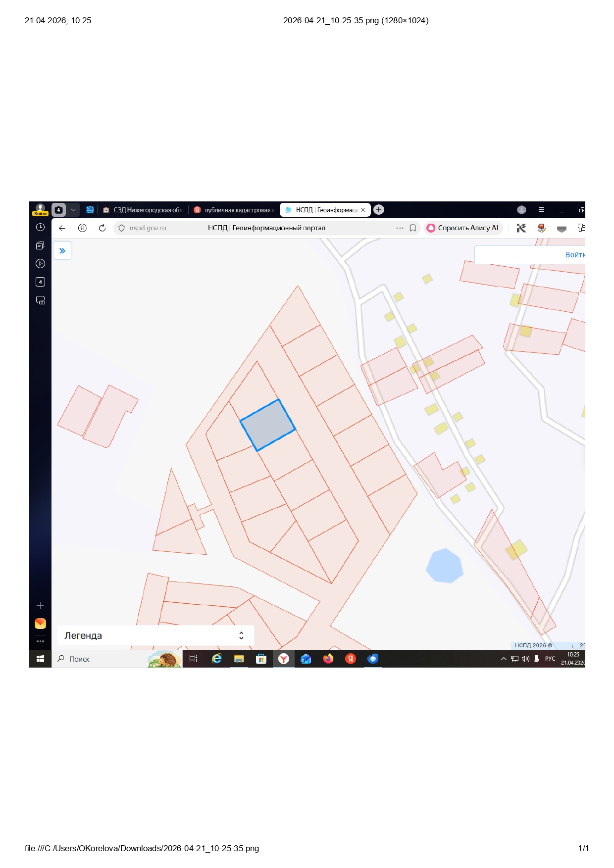Open a new tab with plus button
The height and width of the screenshot is (868, 614).
pos(379,210)
